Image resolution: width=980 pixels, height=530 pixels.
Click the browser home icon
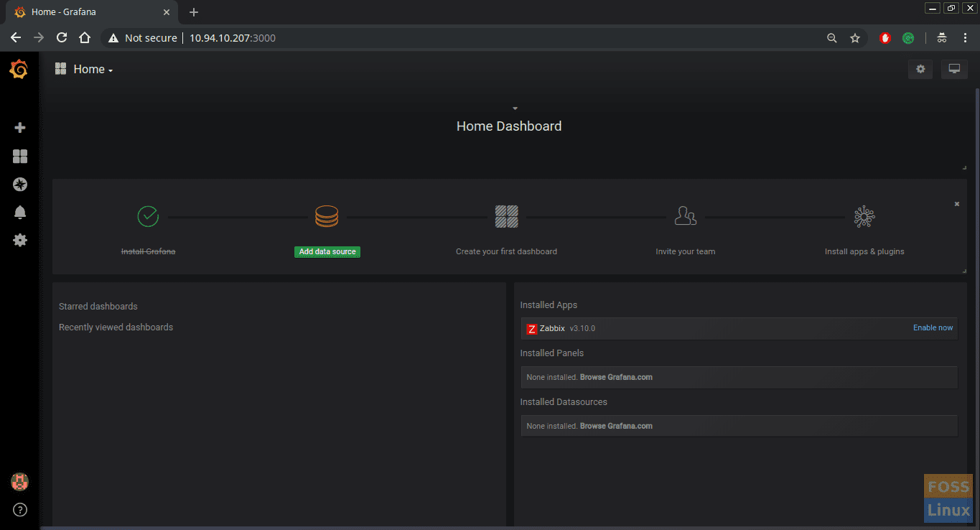coord(85,38)
